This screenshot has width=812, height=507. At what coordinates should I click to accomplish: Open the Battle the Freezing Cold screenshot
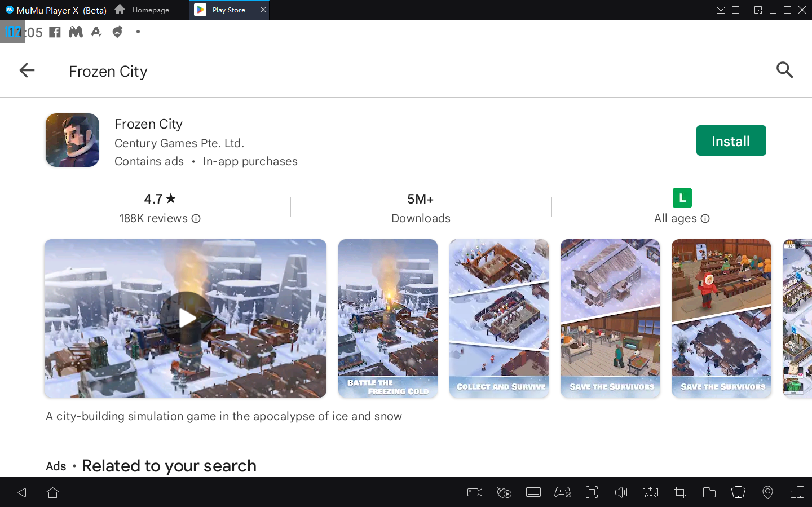[387, 318]
